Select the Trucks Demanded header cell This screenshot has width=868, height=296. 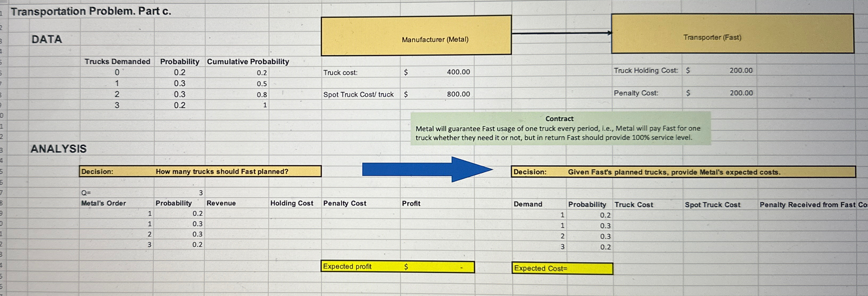117,62
